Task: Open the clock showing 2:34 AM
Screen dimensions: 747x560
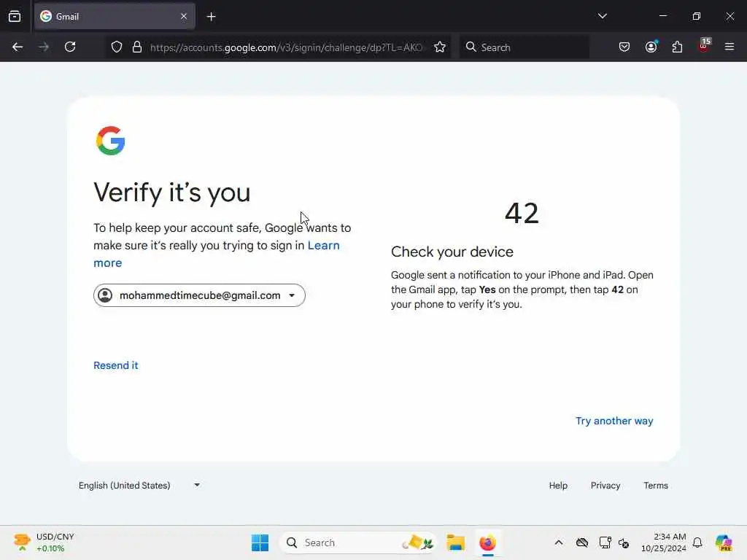Action: click(664, 542)
